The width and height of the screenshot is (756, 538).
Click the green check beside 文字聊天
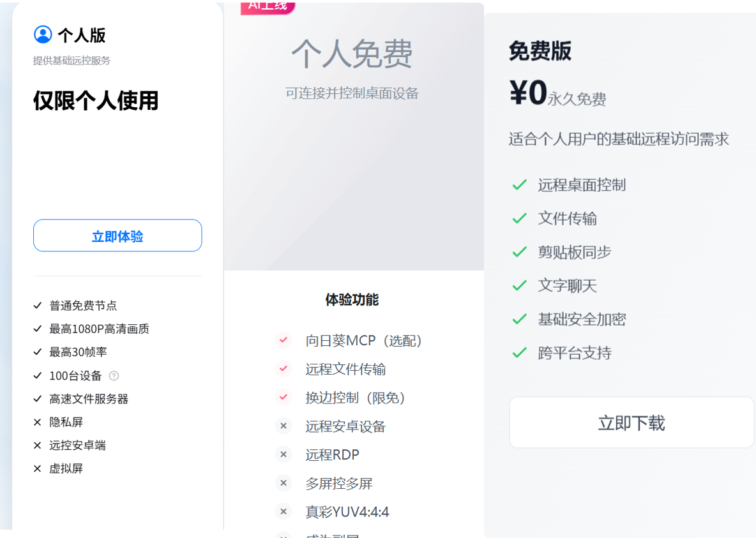[519, 285]
